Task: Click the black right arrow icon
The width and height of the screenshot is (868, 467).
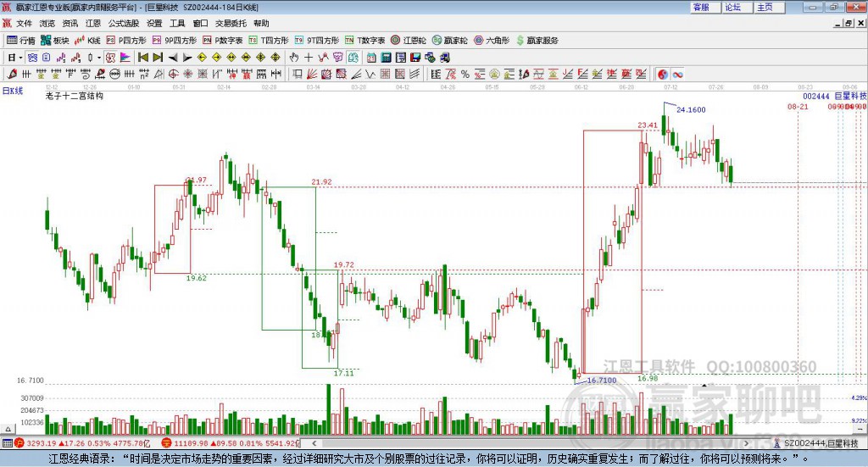Action: (x=187, y=58)
